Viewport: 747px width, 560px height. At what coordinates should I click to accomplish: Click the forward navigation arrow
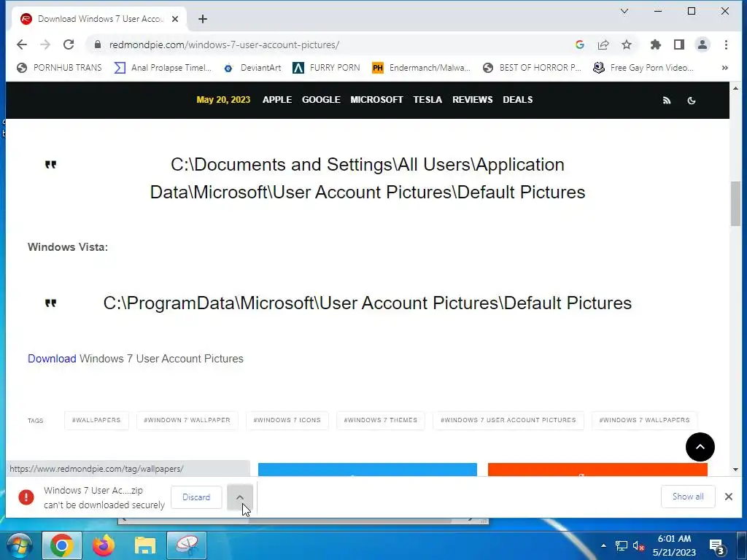point(45,44)
